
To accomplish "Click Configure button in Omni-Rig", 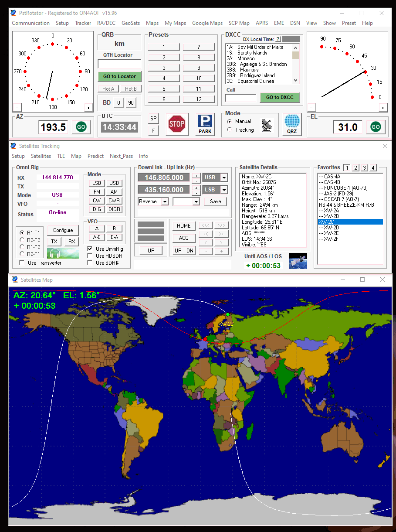I will pyautogui.click(x=63, y=230).
